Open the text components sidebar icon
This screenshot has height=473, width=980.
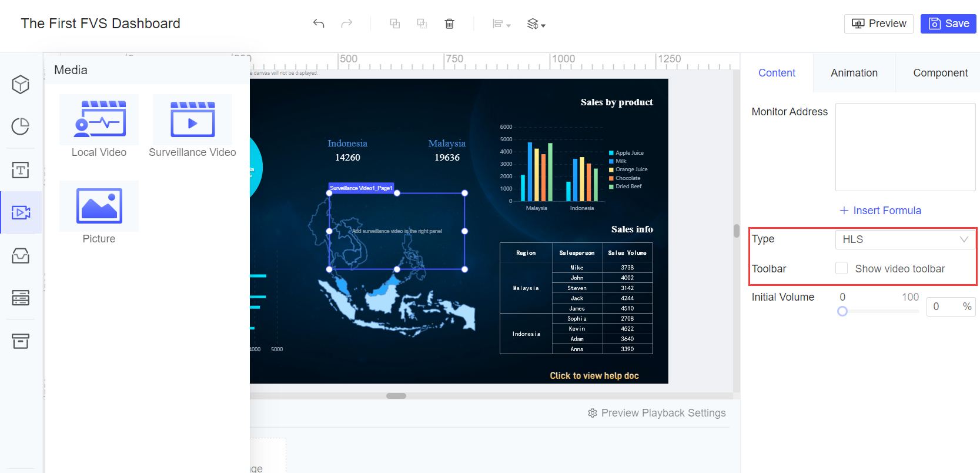[x=21, y=170]
